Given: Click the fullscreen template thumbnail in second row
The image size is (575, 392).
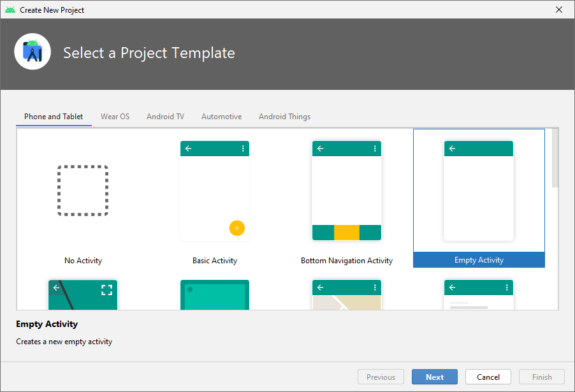Looking at the screenshot, I should (83, 295).
